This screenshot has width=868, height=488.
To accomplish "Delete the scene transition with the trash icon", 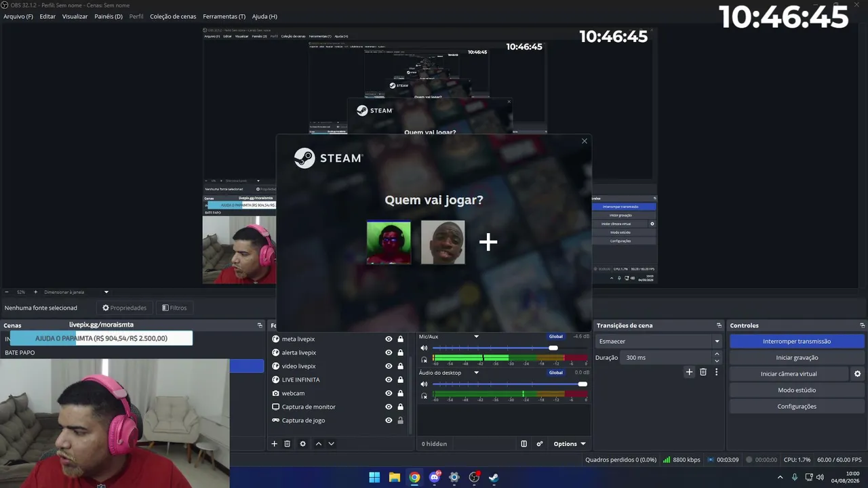I will (x=703, y=372).
